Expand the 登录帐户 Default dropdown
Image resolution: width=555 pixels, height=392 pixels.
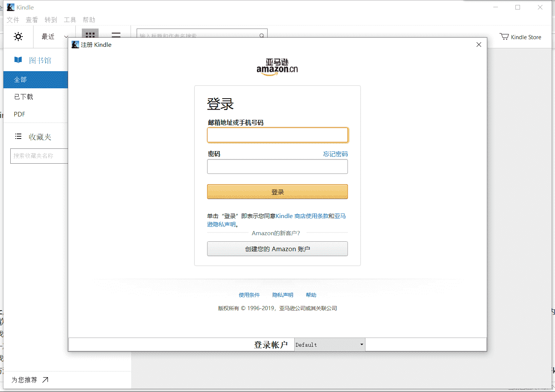click(330, 345)
